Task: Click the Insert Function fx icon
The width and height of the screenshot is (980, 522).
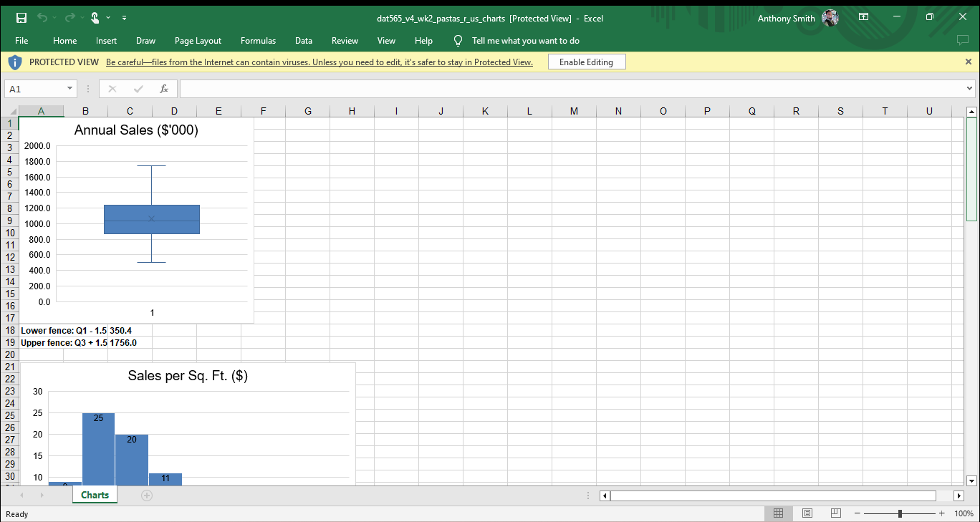Action: pyautogui.click(x=164, y=89)
